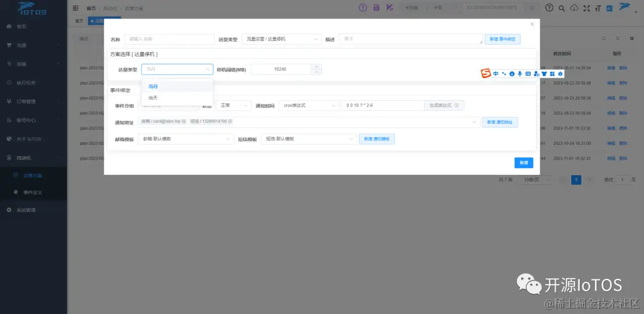Open the Sogou toolbox grid icon
The image size is (644, 314).
pos(552,74)
